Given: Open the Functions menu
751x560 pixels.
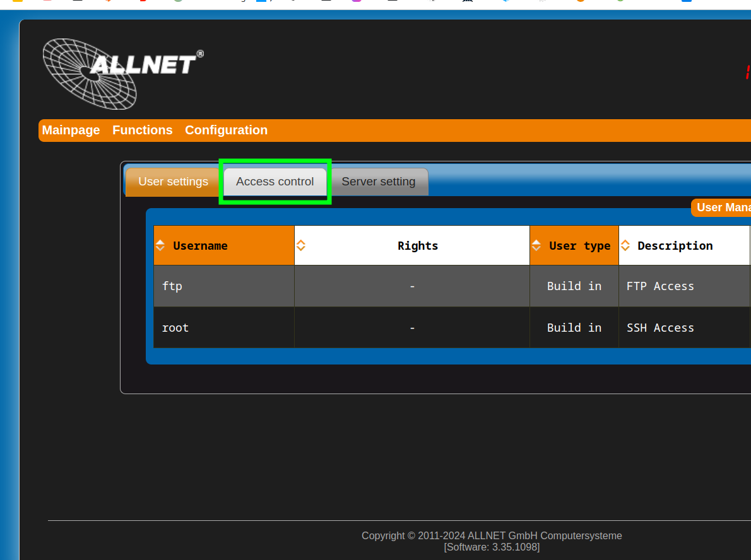Looking at the screenshot, I should 142,130.
